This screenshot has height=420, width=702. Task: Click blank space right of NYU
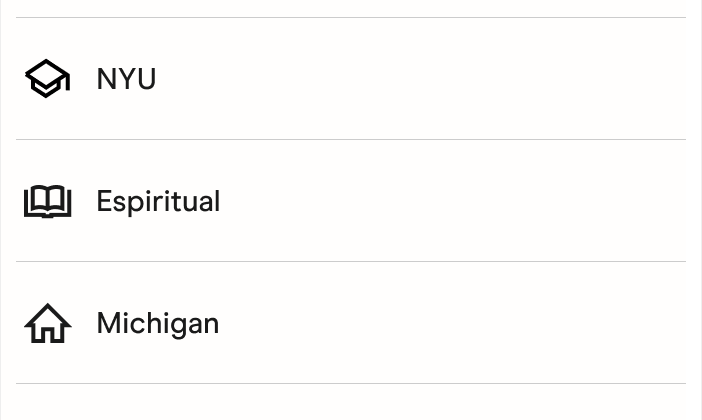450,79
